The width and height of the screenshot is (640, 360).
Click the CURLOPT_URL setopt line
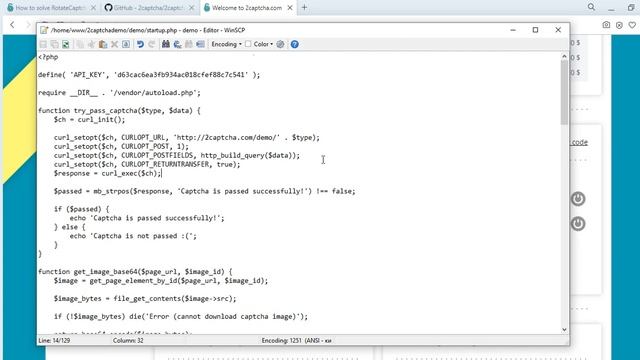187,138
